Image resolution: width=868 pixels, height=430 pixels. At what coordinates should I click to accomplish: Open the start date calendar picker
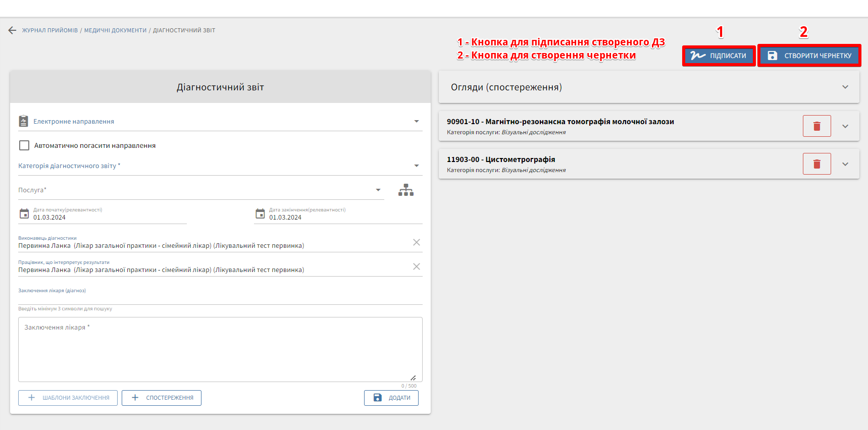coord(24,213)
